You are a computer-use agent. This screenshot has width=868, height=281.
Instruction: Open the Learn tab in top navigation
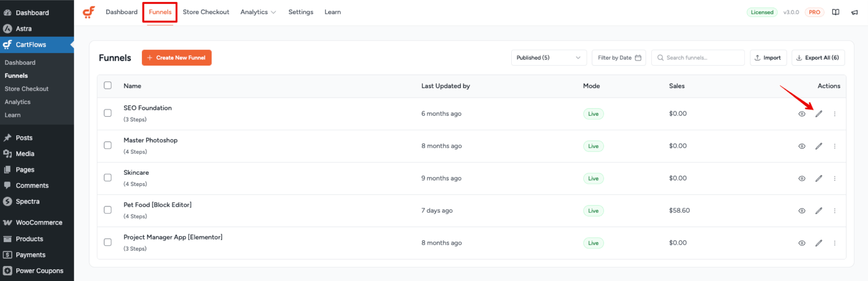pos(333,12)
